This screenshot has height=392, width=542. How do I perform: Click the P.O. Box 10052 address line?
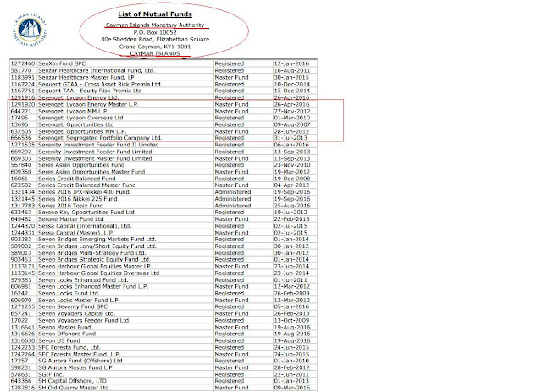(x=155, y=32)
